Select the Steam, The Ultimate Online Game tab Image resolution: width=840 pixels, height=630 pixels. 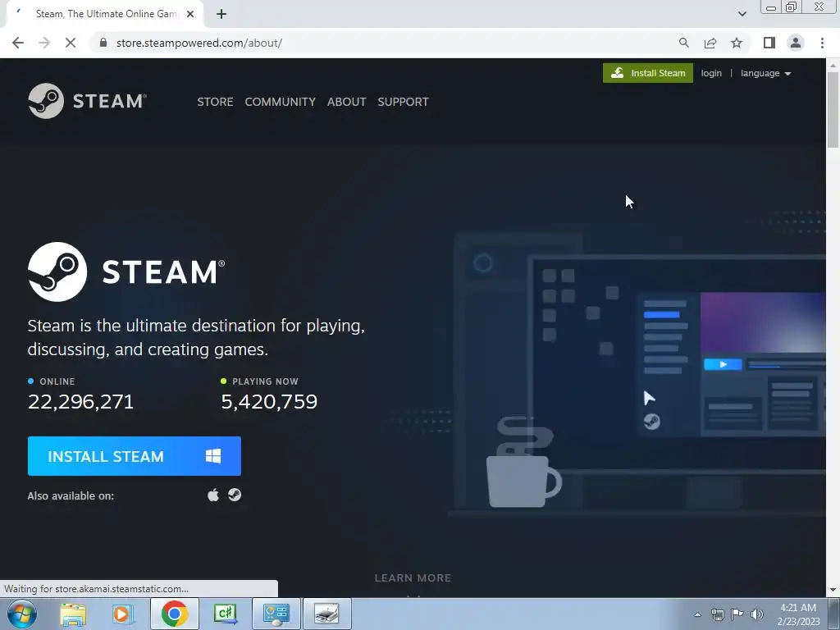pyautogui.click(x=104, y=14)
